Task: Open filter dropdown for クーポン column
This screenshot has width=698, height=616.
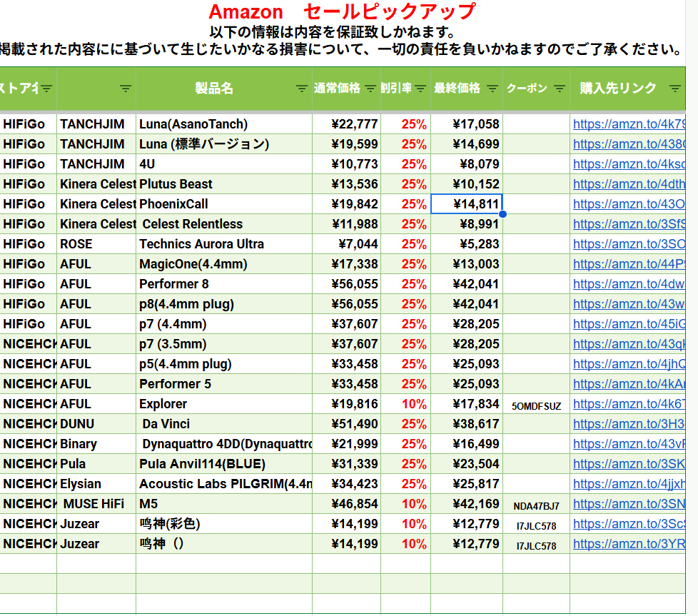Action: tap(560, 89)
